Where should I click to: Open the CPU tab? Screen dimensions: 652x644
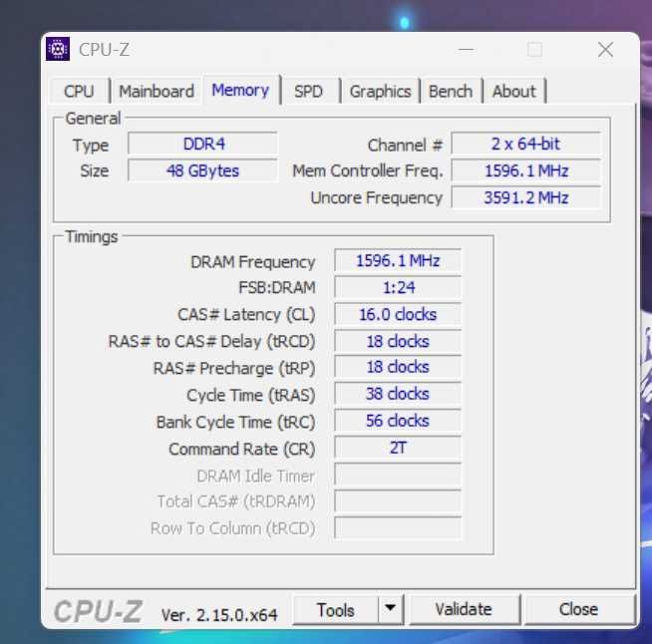click(79, 91)
